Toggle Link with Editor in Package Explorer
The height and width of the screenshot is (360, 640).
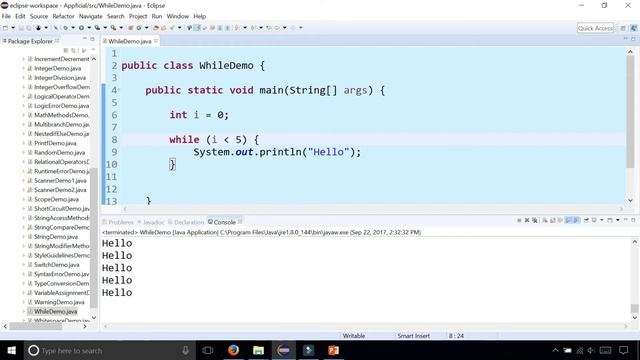[x=74, y=51]
